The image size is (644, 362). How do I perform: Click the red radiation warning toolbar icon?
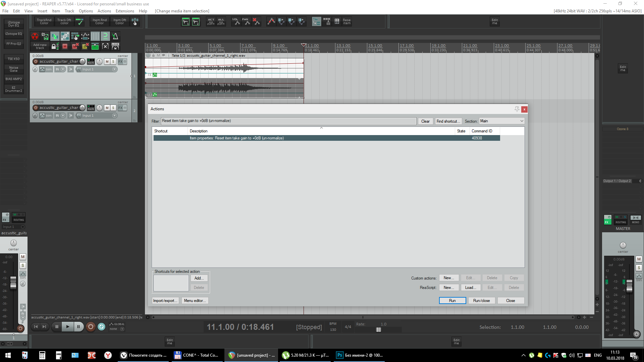[x=35, y=36]
